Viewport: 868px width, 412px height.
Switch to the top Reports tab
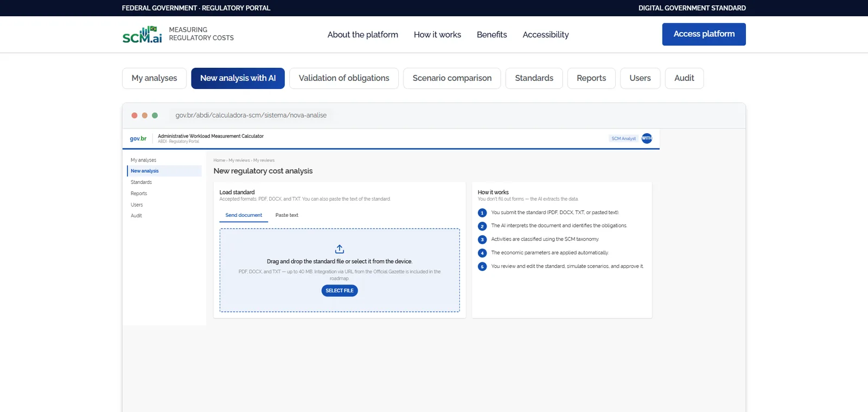tap(591, 78)
